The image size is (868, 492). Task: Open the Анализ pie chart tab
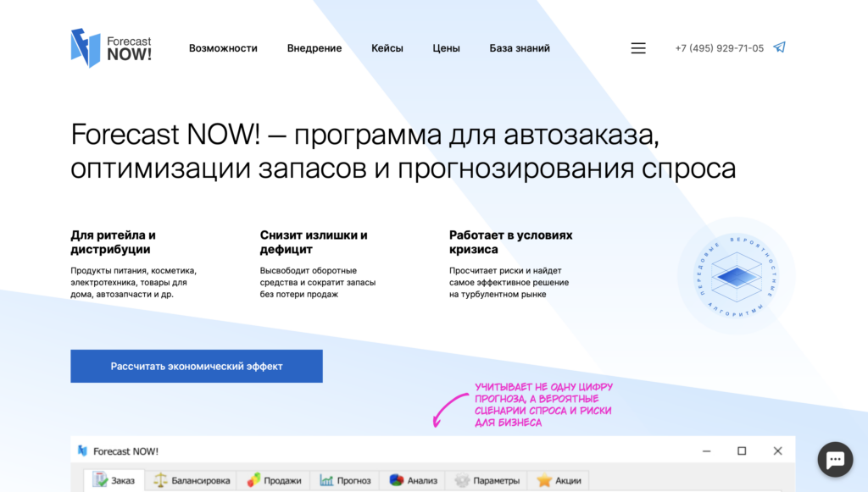413,480
